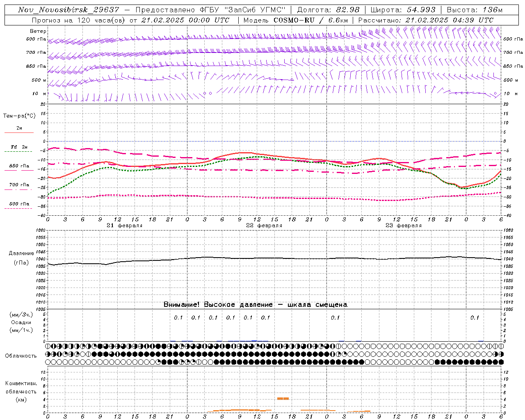Viewport: 525px width, 420px height.
Task: Click the 23 февраля date label
Action: tap(404, 226)
